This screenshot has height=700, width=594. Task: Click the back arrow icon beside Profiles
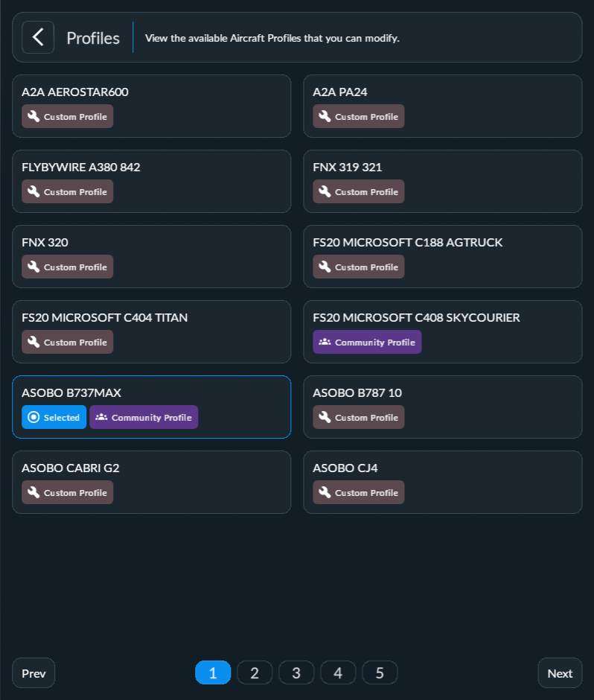tap(38, 37)
